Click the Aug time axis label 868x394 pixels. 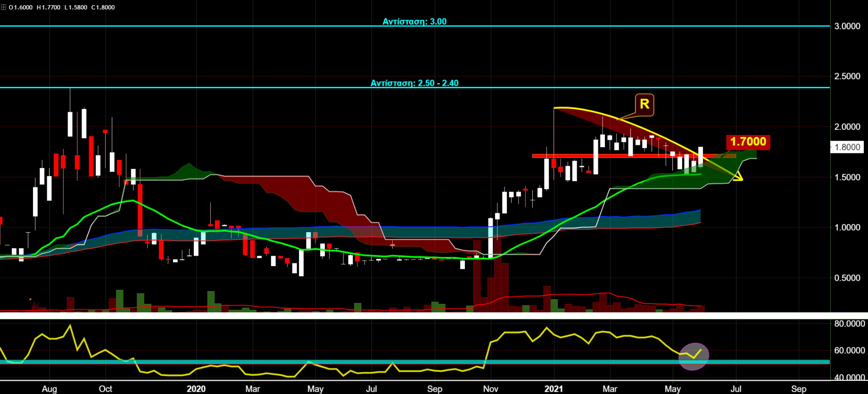[50, 389]
